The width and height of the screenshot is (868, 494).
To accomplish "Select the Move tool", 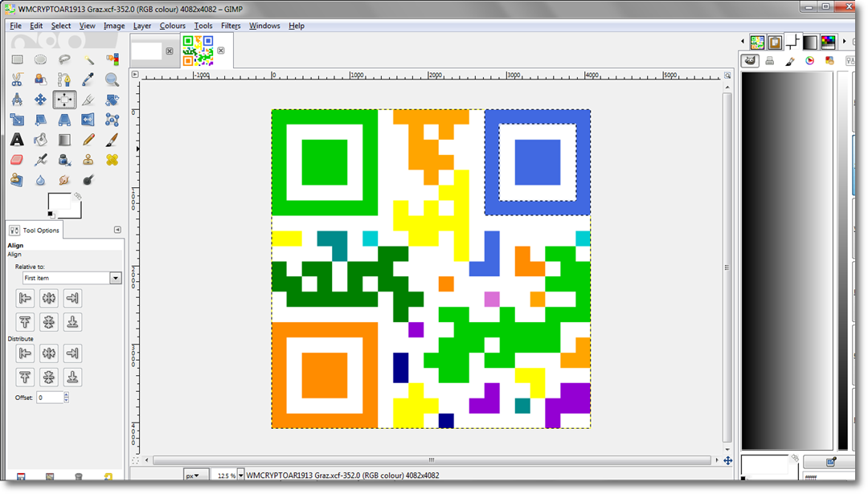I will tap(40, 100).
